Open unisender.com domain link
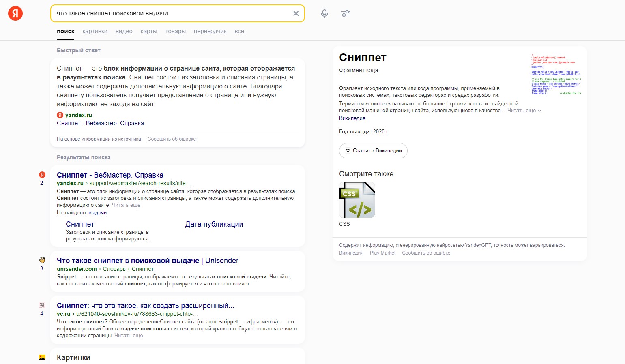The width and height of the screenshot is (625, 364). click(x=77, y=269)
